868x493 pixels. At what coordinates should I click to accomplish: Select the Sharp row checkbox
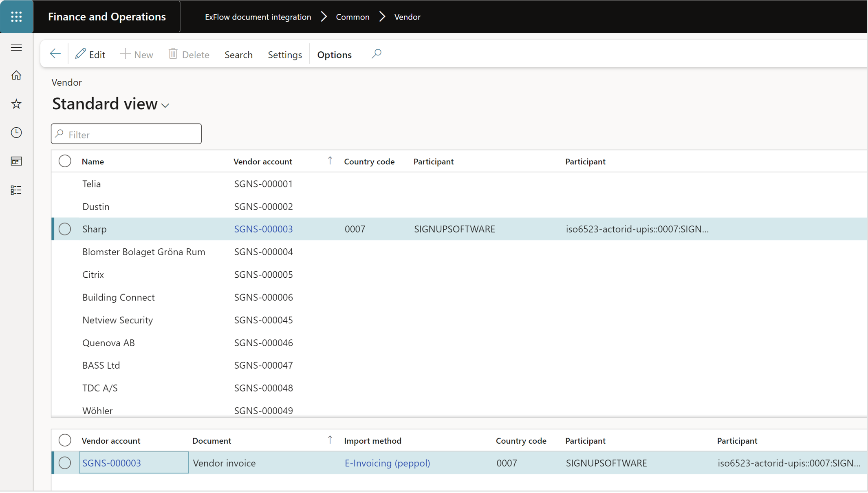(x=65, y=229)
